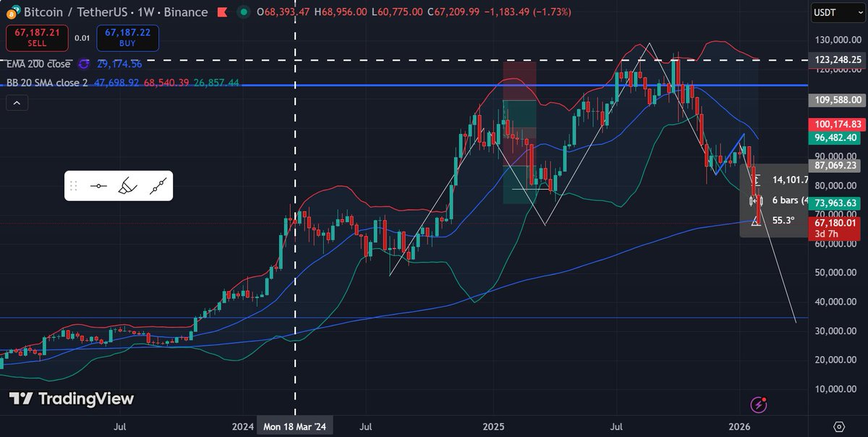This screenshot has width=868, height=437.
Task: Click the green 96,482.40 price label
Action: click(837, 137)
